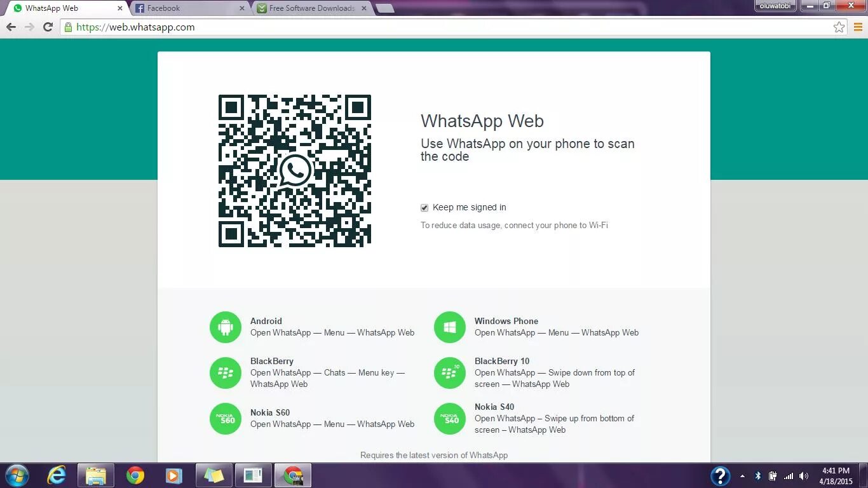The height and width of the screenshot is (488, 868).
Task: Click the Bluetooth tray icon
Action: click(757, 476)
